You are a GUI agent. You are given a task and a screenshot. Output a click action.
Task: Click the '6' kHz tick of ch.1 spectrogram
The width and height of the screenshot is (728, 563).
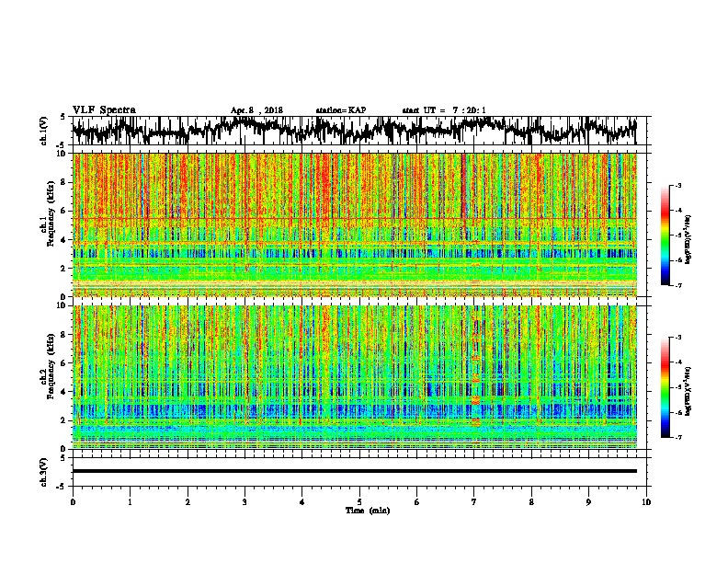click(64, 211)
